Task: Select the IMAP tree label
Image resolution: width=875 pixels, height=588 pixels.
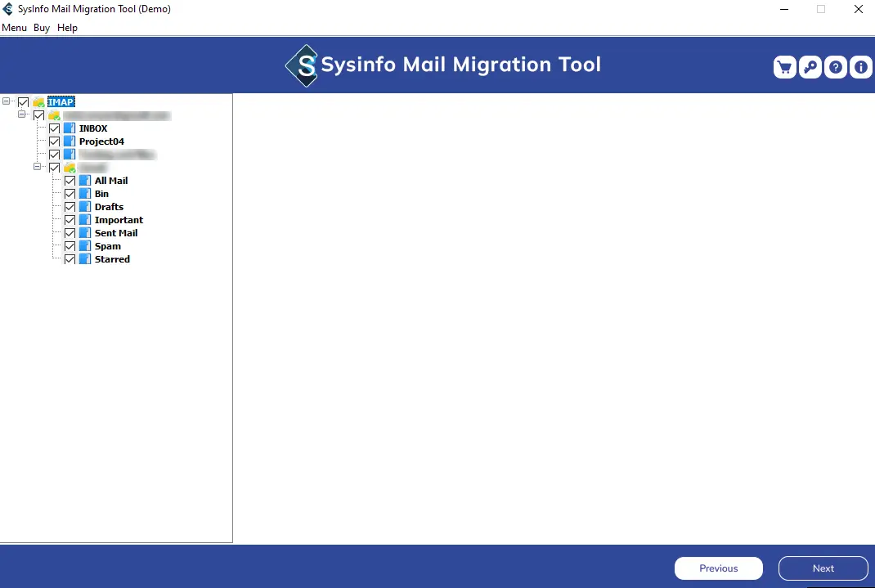Action: click(61, 102)
